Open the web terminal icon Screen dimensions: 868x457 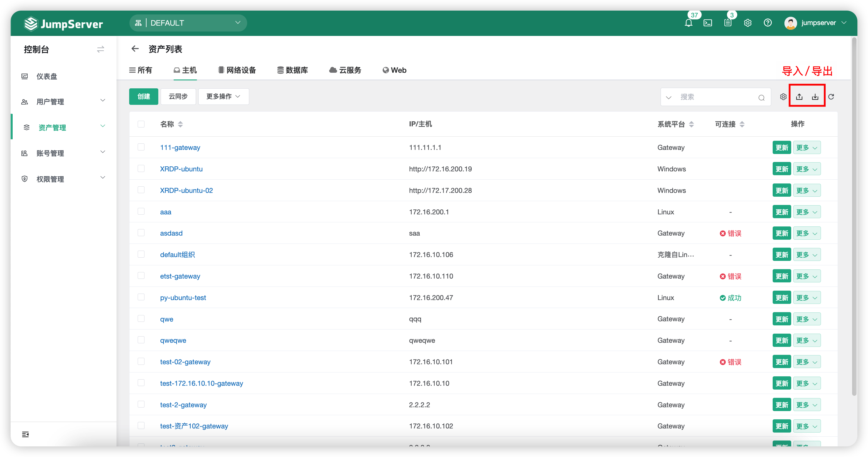click(x=708, y=23)
